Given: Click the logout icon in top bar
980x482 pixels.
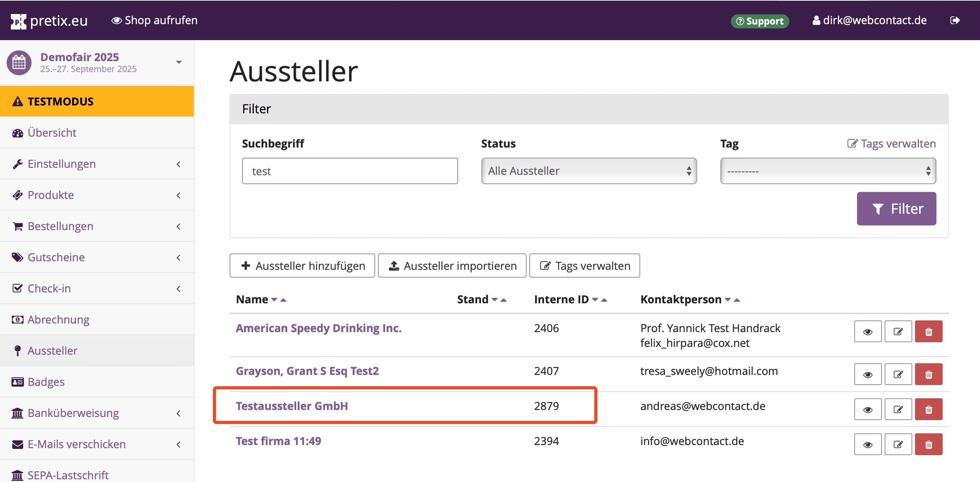Looking at the screenshot, I should (x=955, y=20).
